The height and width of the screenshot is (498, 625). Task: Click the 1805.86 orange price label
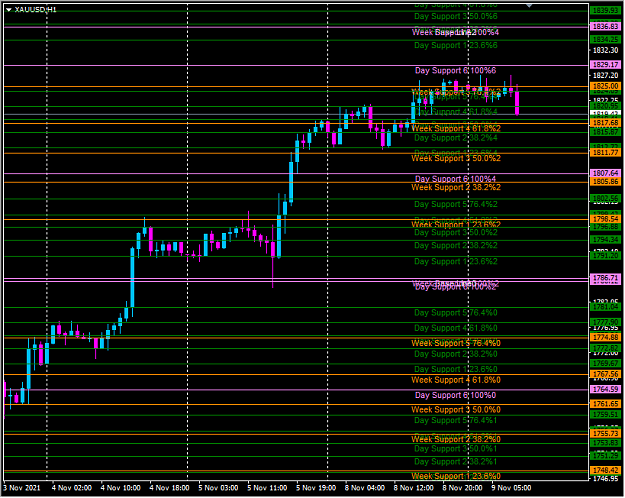point(605,181)
